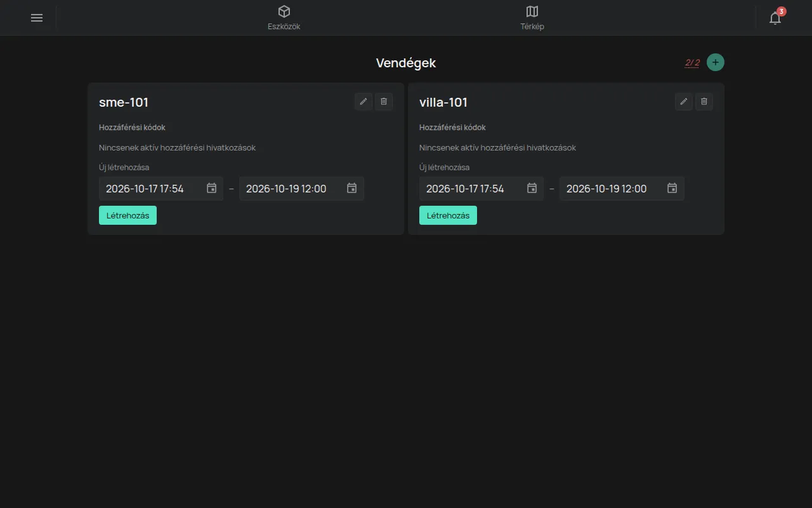Focus the sme-101 end date field
The height and width of the screenshot is (508, 812).
(301, 189)
